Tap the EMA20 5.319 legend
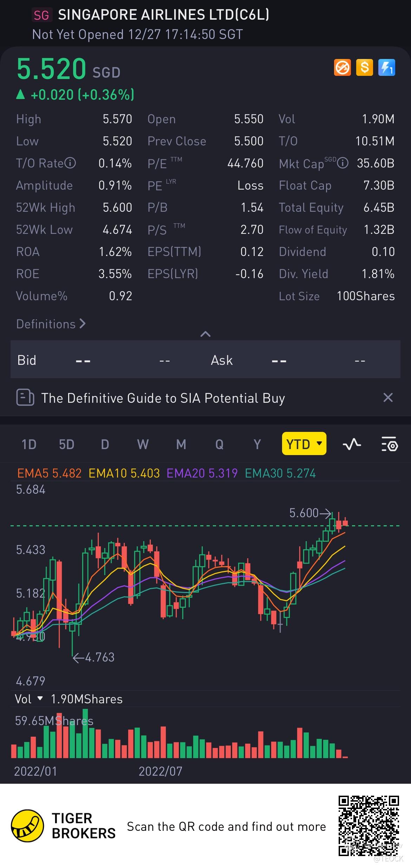This screenshot has height=868, width=411. [202, 473]
